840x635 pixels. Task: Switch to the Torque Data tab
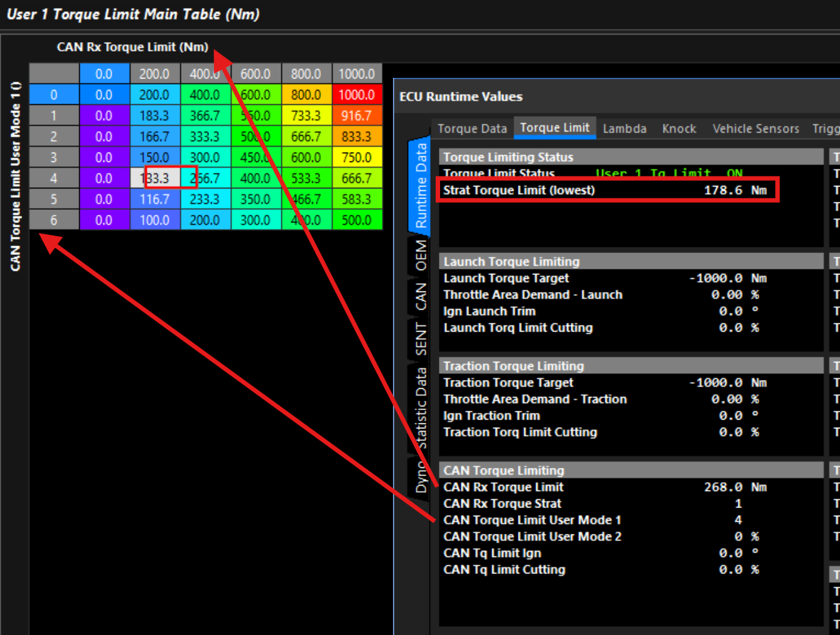[x=471, y=129]
